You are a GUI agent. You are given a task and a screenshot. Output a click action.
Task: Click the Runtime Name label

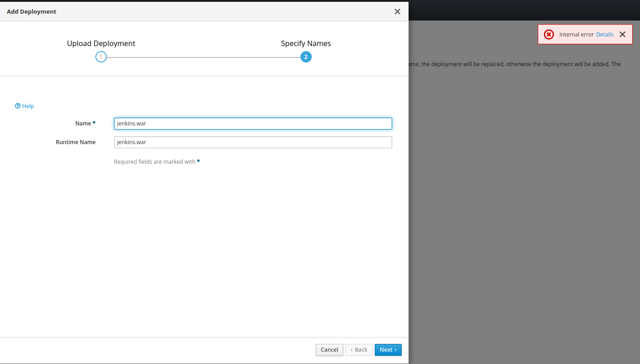[x=75, y=142]
